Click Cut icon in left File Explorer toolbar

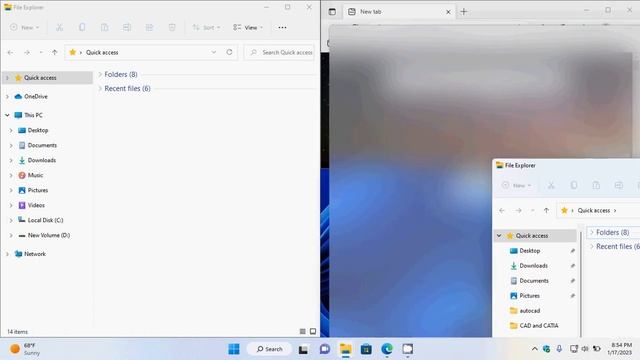coord(60,27)
